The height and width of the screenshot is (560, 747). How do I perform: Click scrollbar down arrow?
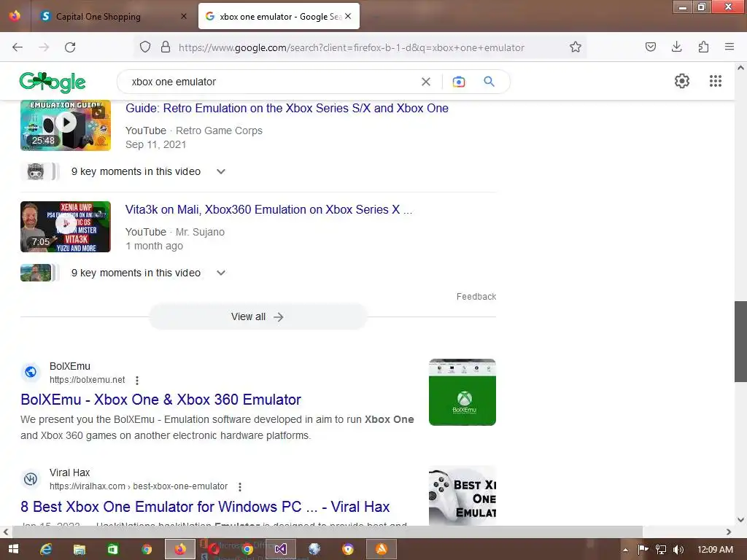[740, 520]
